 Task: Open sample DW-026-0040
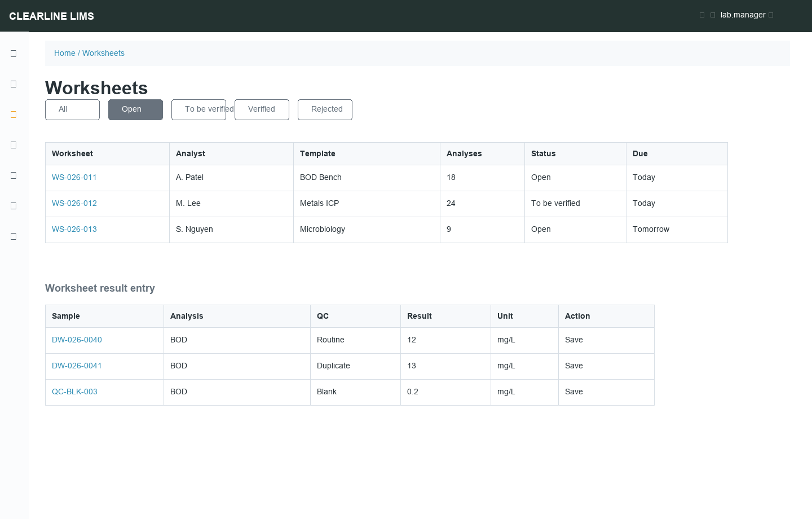point(77,340)
